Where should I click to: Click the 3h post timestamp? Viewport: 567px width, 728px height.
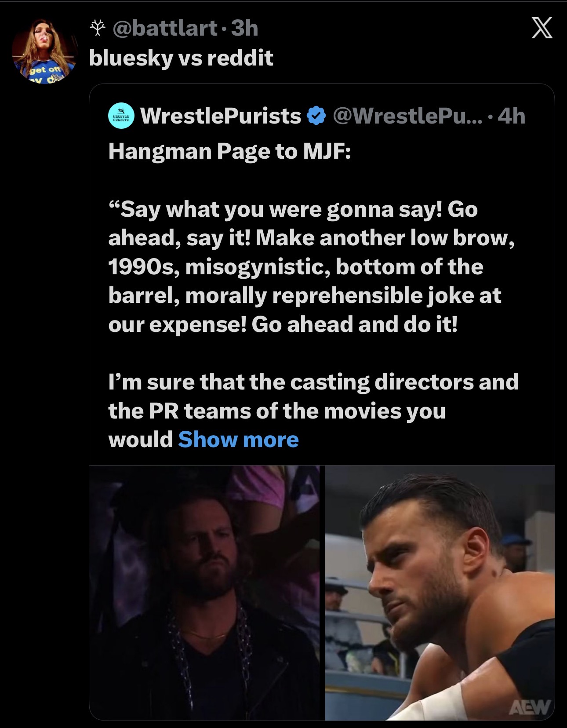coord(244,29)
